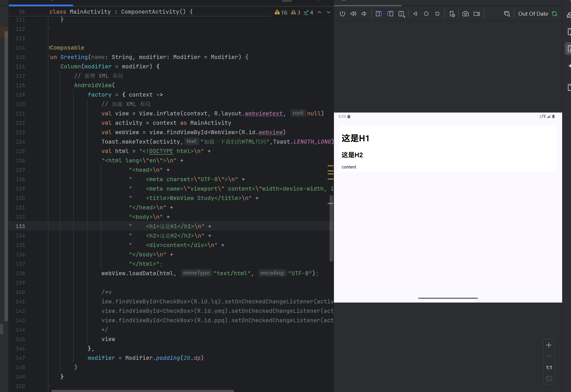Click the 'root:' parameter hint on line 121
This screenshot has height=392, width=571.
[298, 113]
